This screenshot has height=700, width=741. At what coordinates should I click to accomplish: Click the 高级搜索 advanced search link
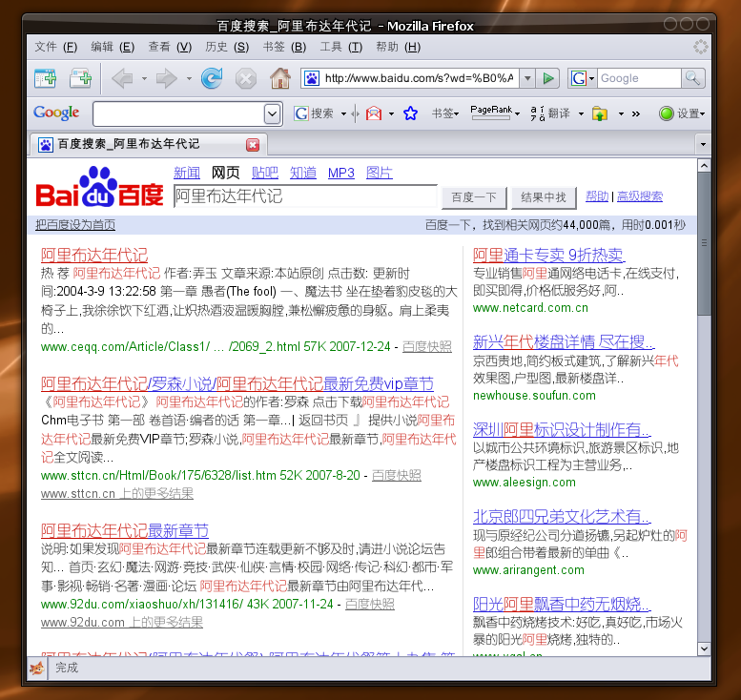pos(639,196)
